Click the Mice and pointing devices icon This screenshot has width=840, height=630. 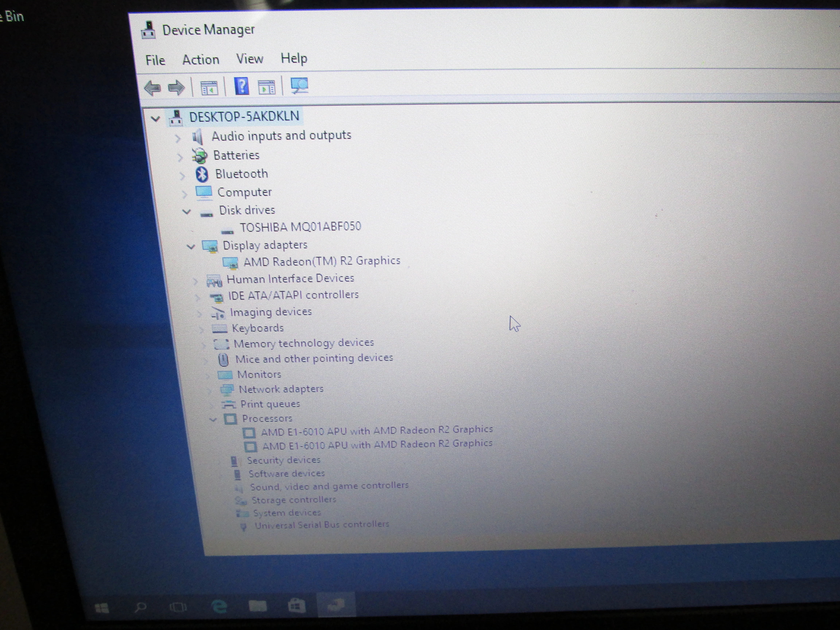[224, 360]
